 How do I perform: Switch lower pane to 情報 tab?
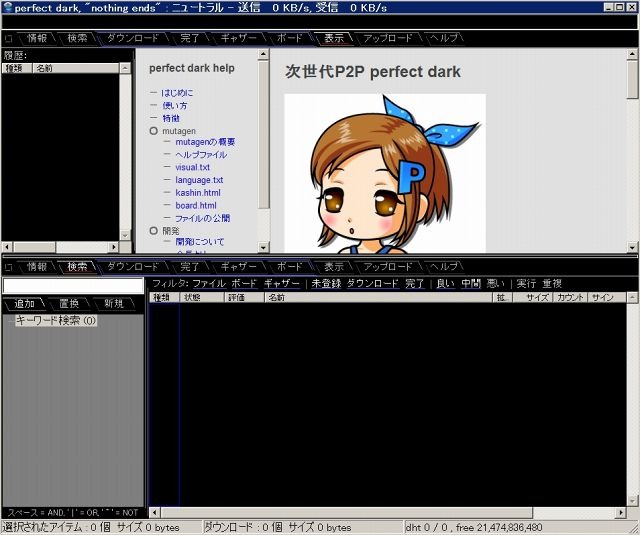click(x=37, y=266)
